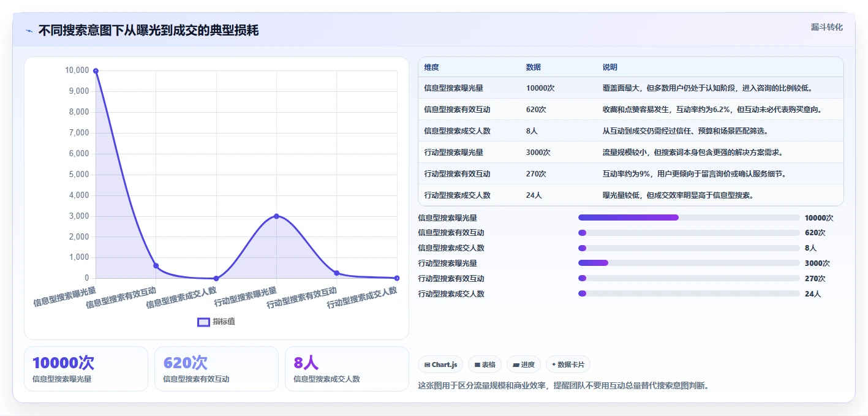Click the lightning icon beside the title
Image resolution: width=868 pixels, height=416 pixels.
[x=29, y=31]
